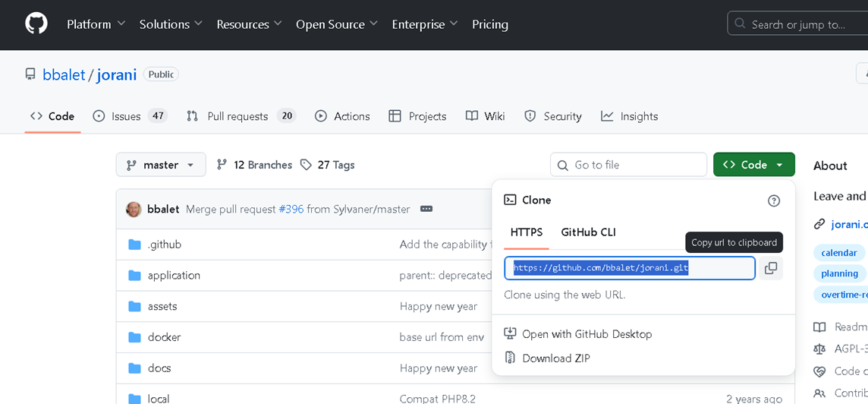Screen dimensions: 868x404
Task: Click the calendar topic tag
Action: (x=838, y=253)
